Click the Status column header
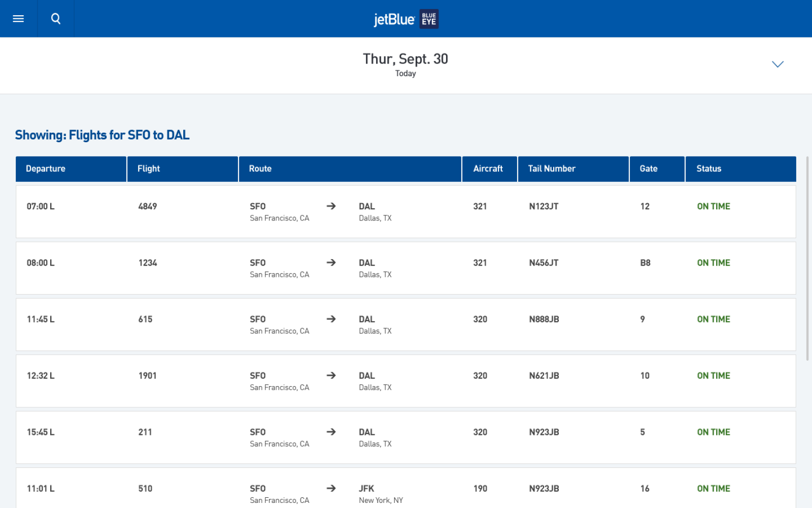Screen dimensions: 812x508 pos(708,169)
